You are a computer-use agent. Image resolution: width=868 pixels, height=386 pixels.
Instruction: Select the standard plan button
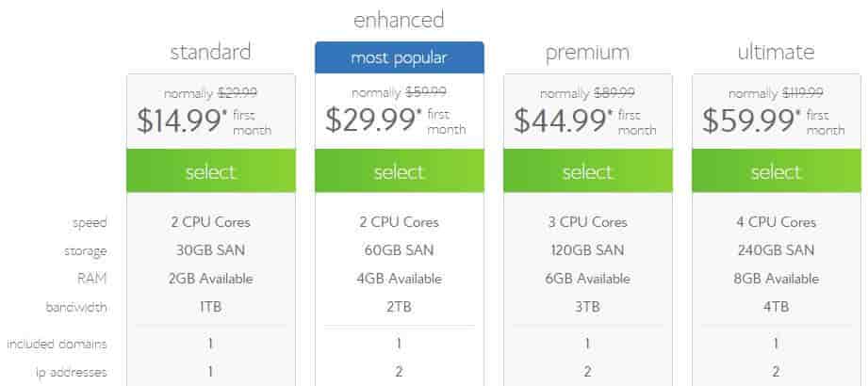[211, 171]
